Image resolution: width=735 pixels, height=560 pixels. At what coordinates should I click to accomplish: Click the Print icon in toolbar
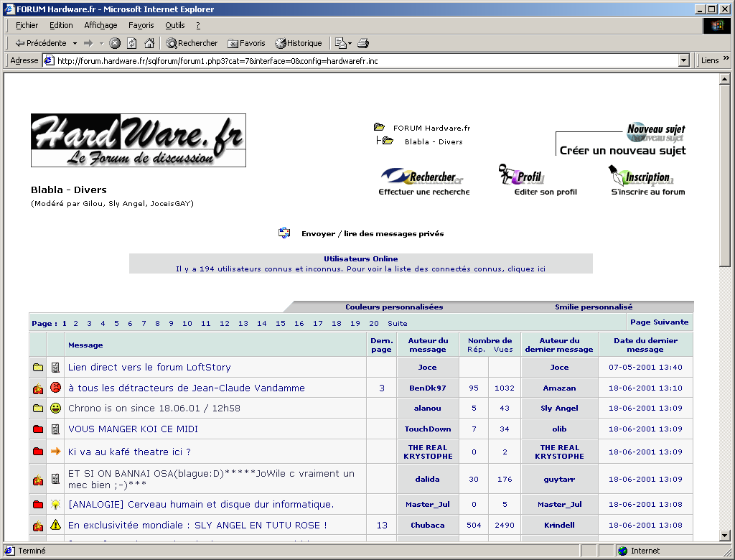(x=363, y=43)
